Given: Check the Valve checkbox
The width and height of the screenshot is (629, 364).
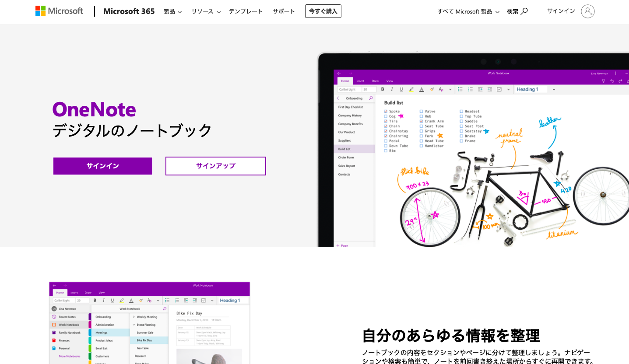Looking at the screenshot, I should click(421, 111).
